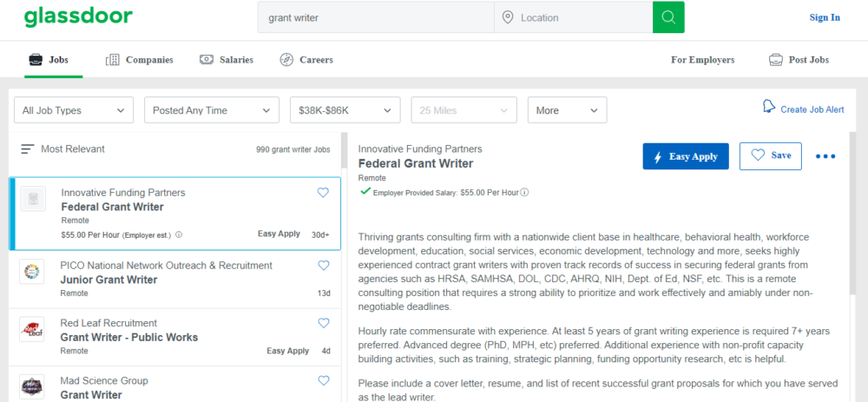Toggle save heart on Junior Grant Writer listing

(x=323, y=266)
